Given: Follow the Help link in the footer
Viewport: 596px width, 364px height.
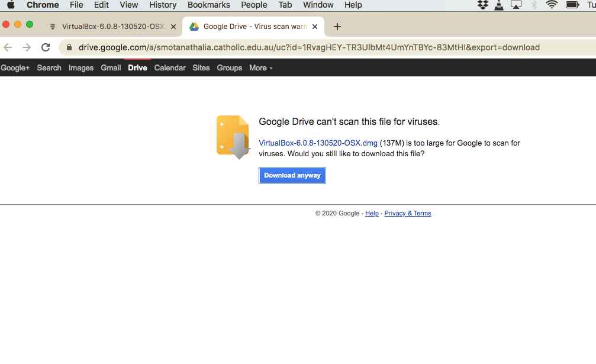Looking at the screenshot, I should [372, 214].
